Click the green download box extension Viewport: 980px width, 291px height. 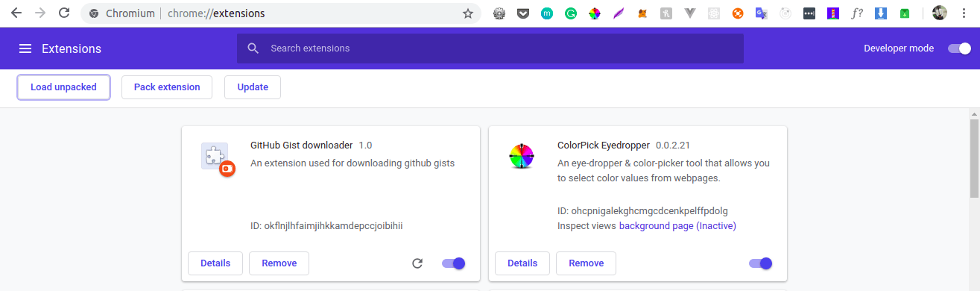905,13
